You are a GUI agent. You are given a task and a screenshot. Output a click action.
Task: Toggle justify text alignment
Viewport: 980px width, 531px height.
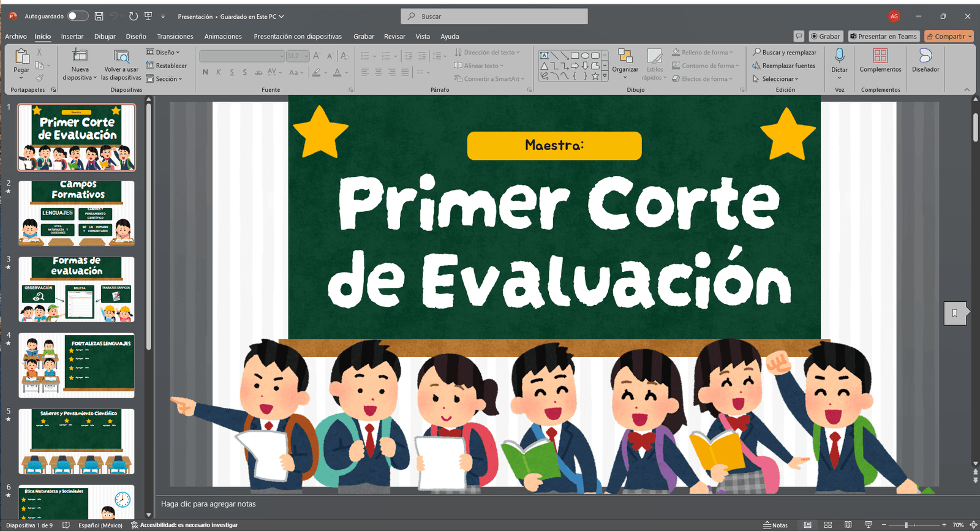tap(405, 72)
